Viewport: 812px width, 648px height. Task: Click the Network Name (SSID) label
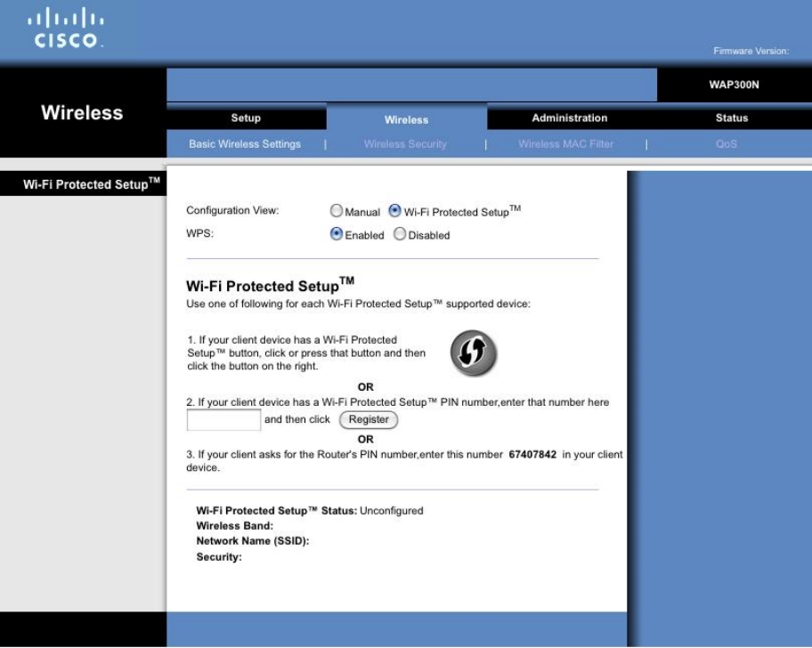pyautogui.click(x=253, y=541)
